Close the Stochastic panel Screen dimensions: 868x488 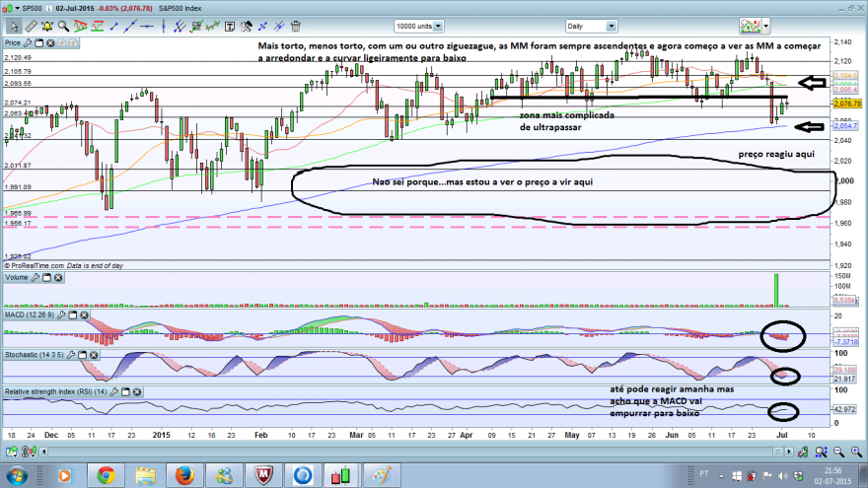coord(94,355)
